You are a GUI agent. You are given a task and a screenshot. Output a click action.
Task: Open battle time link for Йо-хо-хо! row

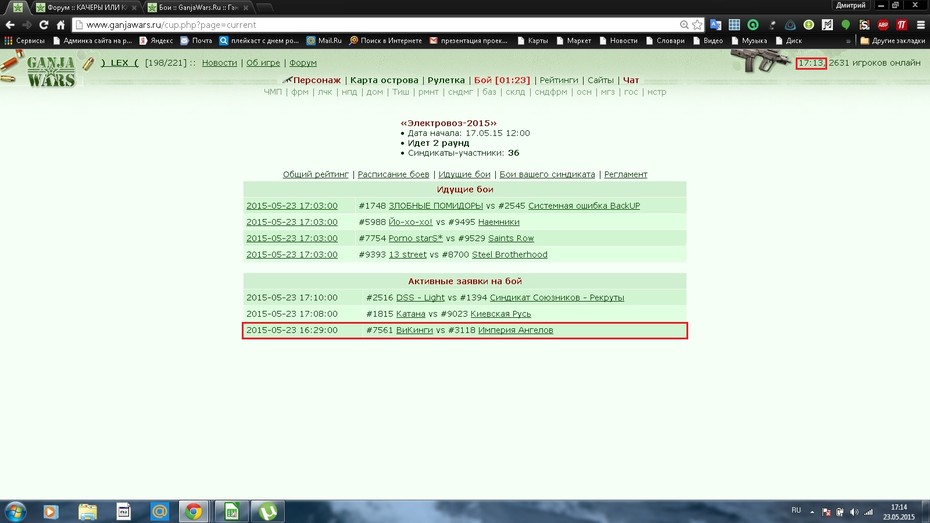click(x=292, y=222)
